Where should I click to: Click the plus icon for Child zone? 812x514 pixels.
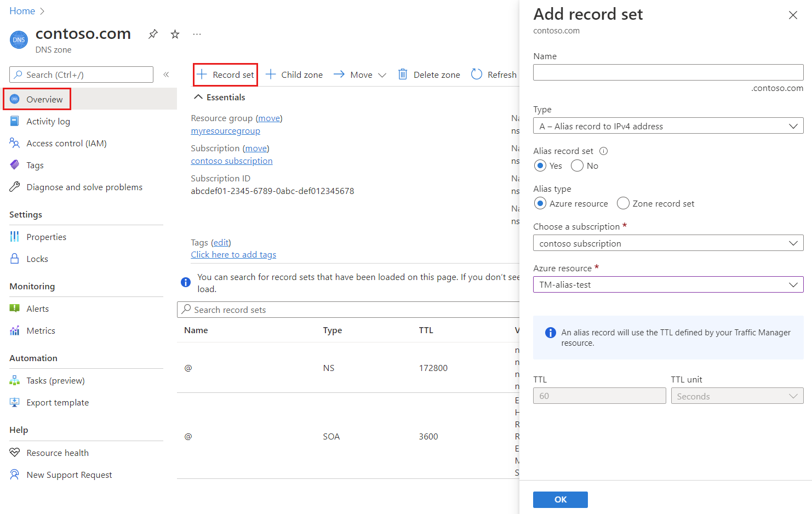[271, 74]
